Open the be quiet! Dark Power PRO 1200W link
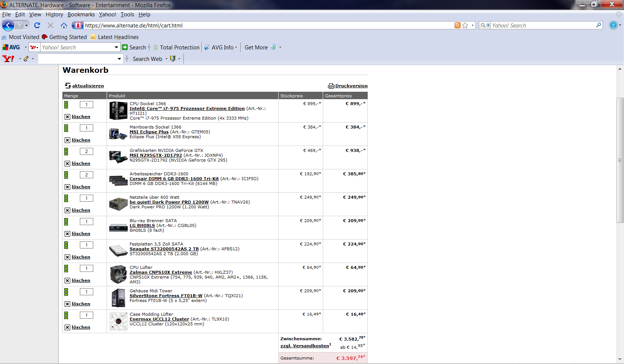The width and height of the screenshot is (624, 364). [x=169, y=202]
